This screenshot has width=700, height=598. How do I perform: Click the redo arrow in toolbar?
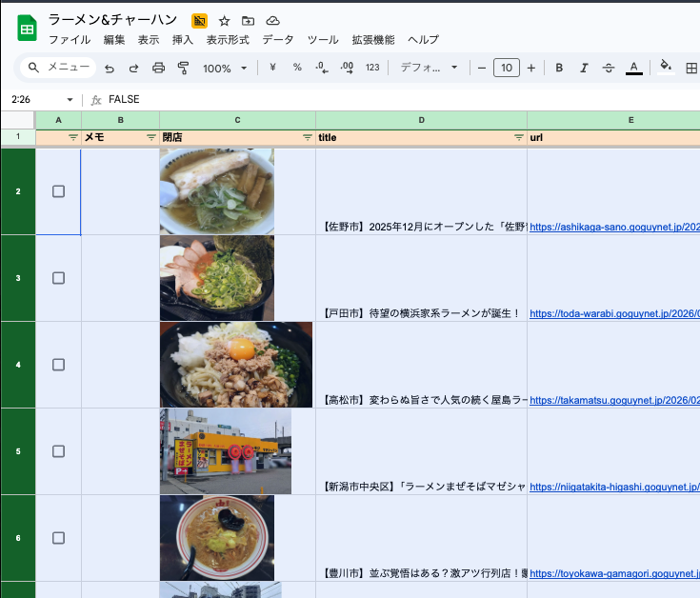tap(133, 68)
